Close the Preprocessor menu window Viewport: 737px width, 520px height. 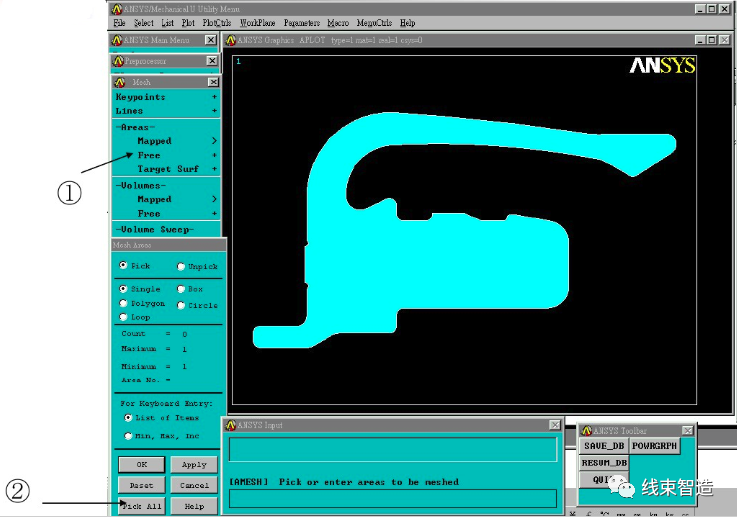pyautogui.click(x=212, y=61)
